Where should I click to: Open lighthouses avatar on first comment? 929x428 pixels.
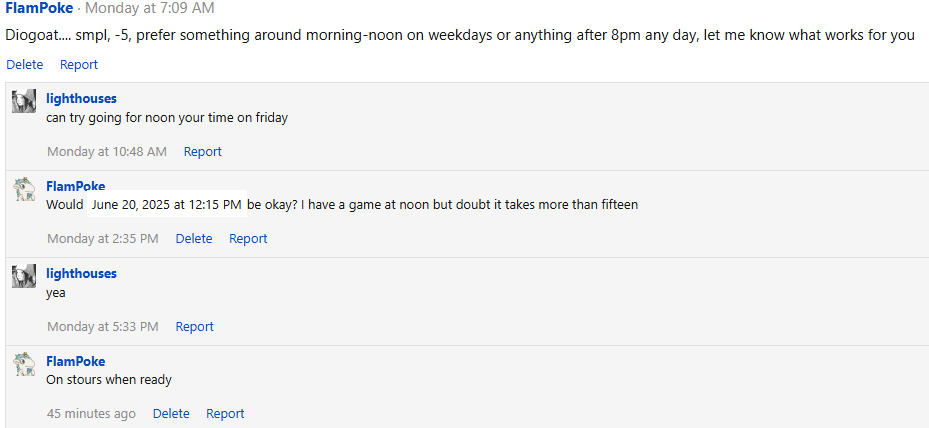[x=24, y=101]
